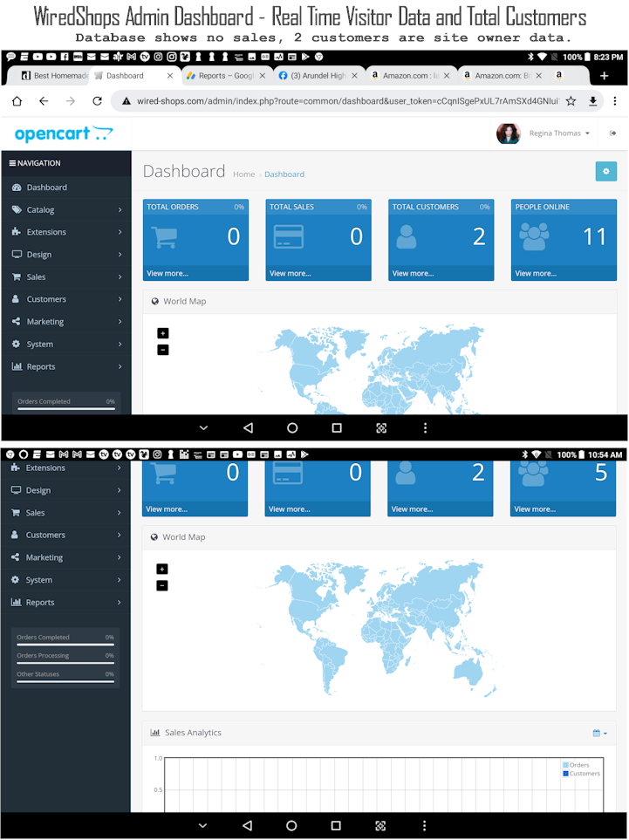Click the Home breadcrumb link
Screen dimensions: 629x840
tap(243, 174)
